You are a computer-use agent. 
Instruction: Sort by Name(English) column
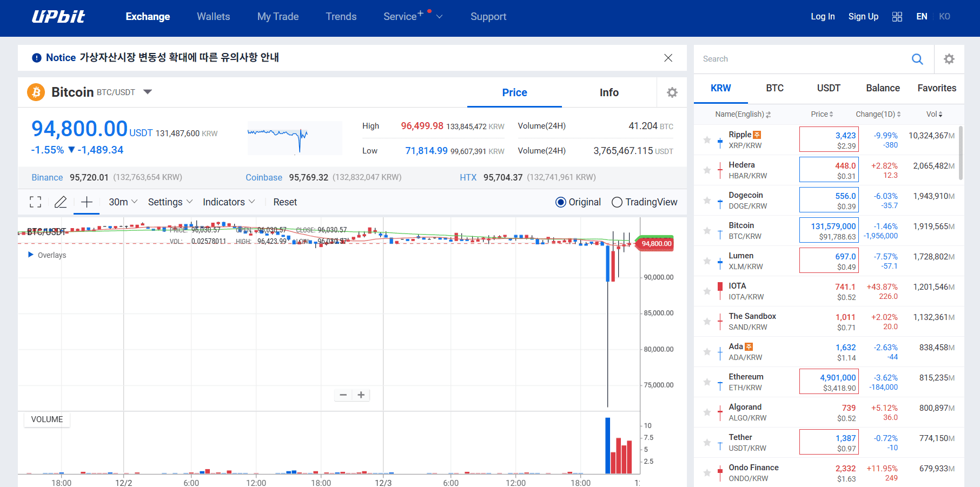(x=743, y=114)
